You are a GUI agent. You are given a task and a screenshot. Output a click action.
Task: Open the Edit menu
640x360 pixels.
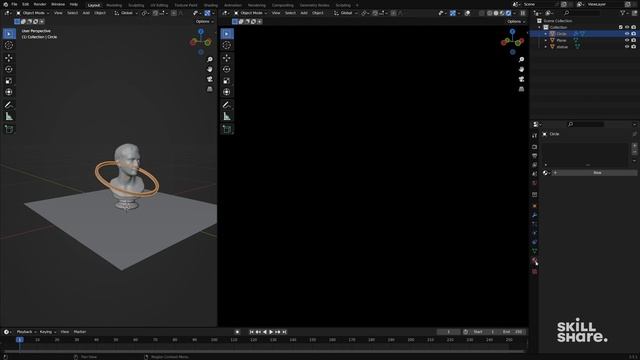click(x=26, y=4)
